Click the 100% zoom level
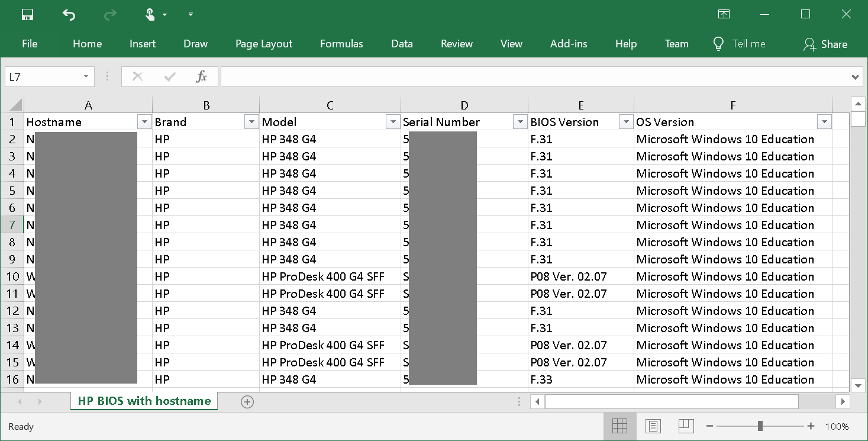The height and width of the screenshot is (441, 868). [837, 426]
